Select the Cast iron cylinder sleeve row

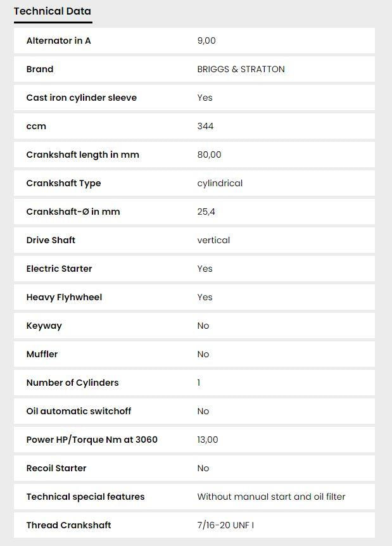click(x=194, y=98)
